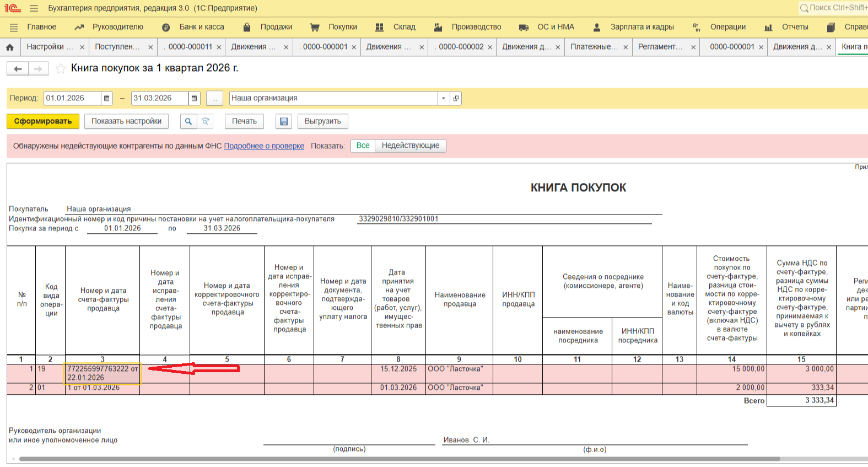The width and height of the screenshot is (868, 467).
Task: Save report with floppy disk icon
Action: pos(283,121)
